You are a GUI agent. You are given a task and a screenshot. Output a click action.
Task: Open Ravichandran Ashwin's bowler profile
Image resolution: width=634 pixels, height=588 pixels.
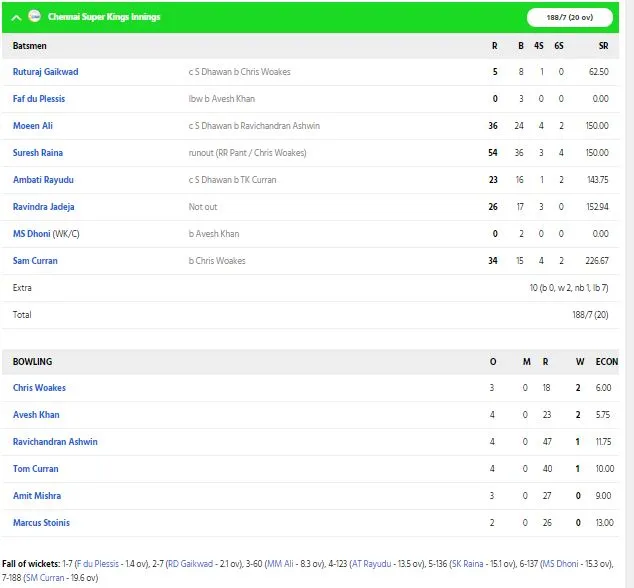(x=55, y=442)
